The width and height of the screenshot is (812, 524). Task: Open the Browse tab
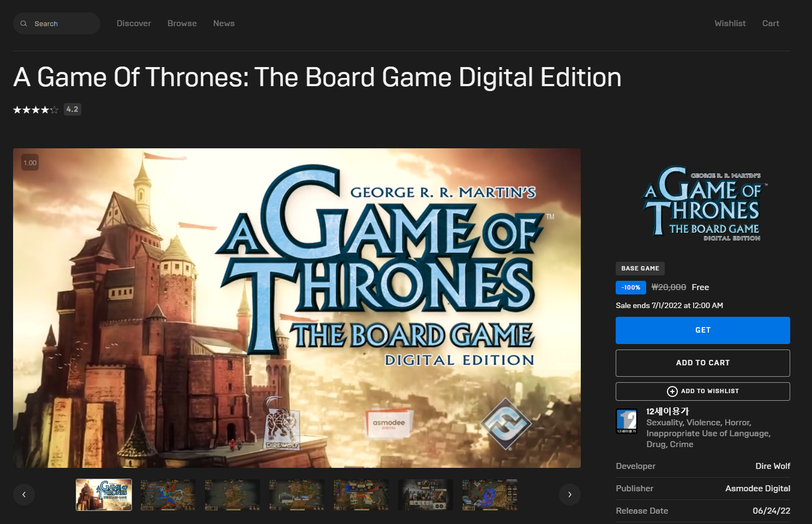coord(182,23)
